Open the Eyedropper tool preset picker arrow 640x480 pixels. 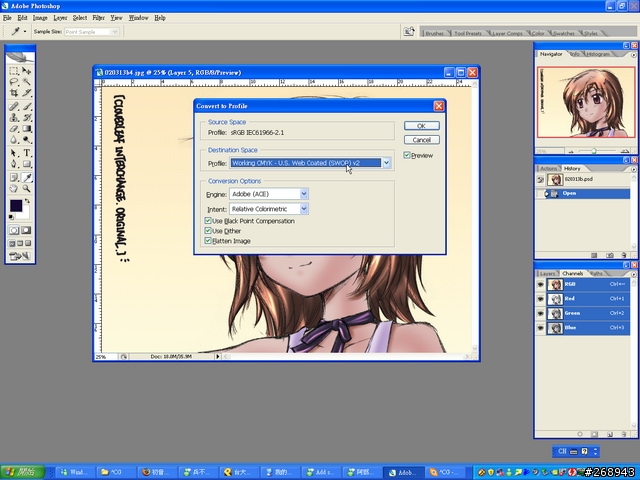tap(25, 31)
